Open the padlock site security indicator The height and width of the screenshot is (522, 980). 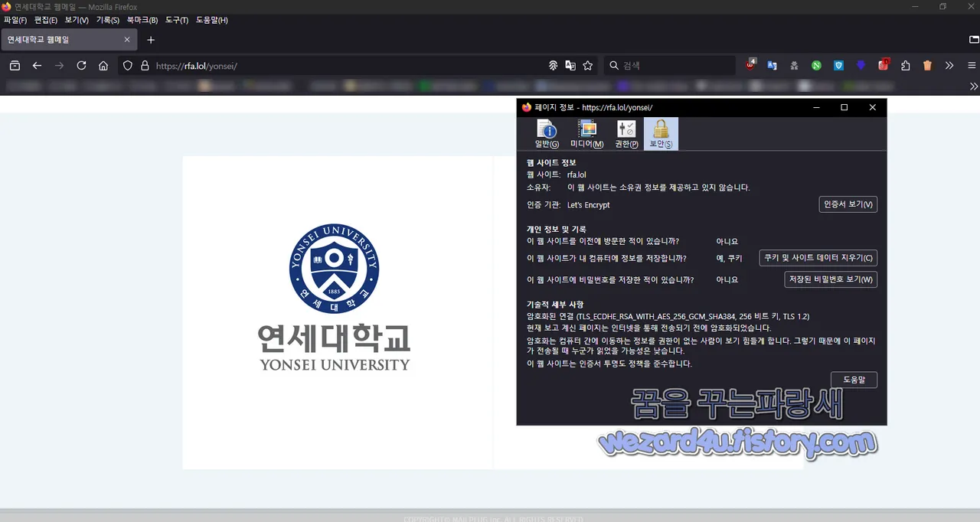(x=145, y=66)
